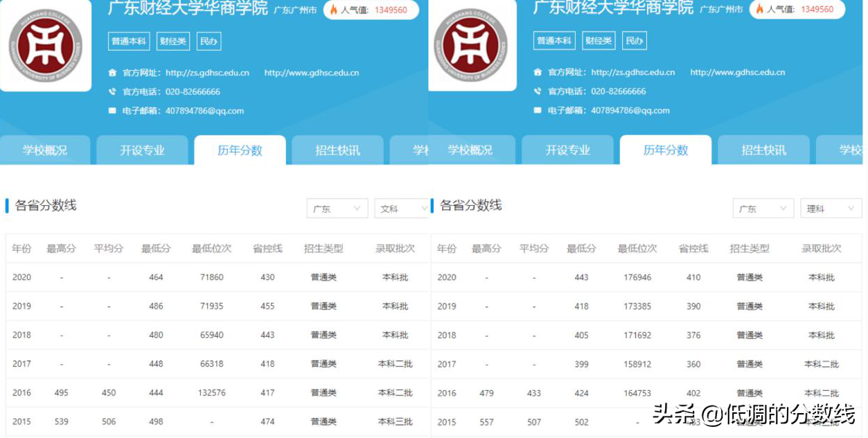Viewport: 868px width, 438px height.
Task: Open the 招生快讯 tab on the right
Action: pos(763,150)
